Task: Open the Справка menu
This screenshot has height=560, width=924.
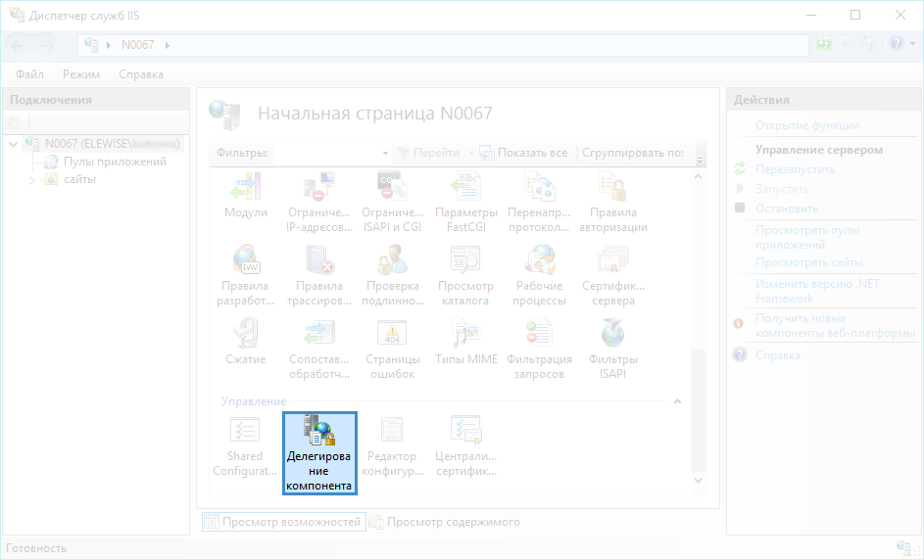Action: (x=141, y=74)
